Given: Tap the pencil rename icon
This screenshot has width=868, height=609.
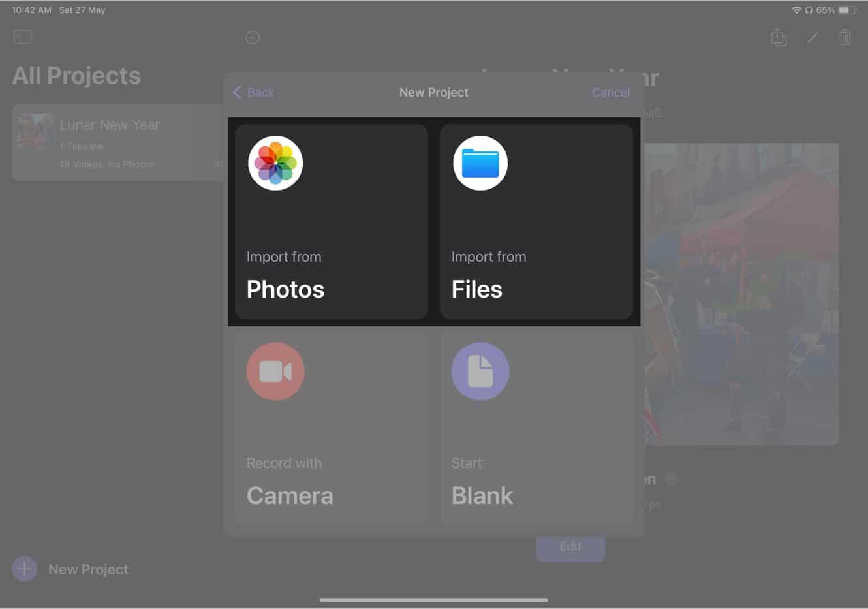Looking at the screenshot, I should (x=813, y=38).
